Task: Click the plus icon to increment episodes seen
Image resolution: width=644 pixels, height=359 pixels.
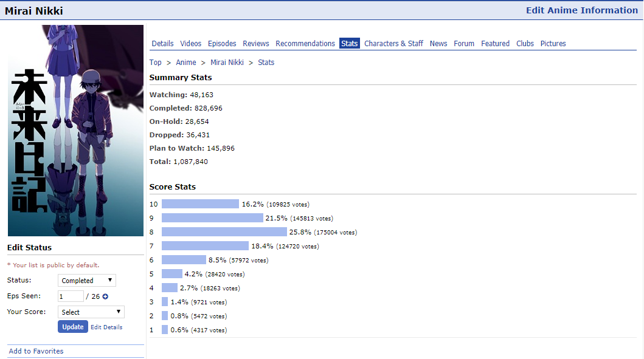Action: pos(105,296)
